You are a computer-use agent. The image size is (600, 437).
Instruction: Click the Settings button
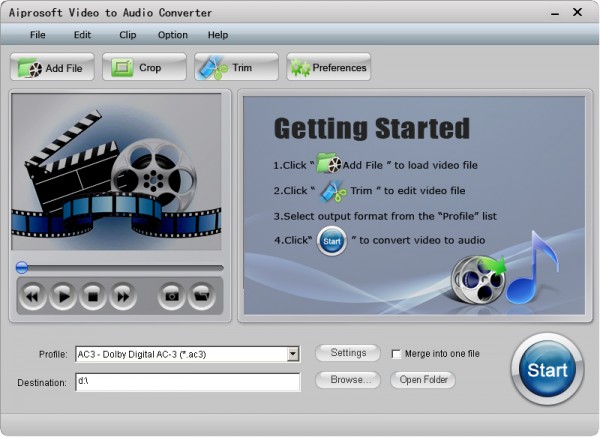click(348, 352)
